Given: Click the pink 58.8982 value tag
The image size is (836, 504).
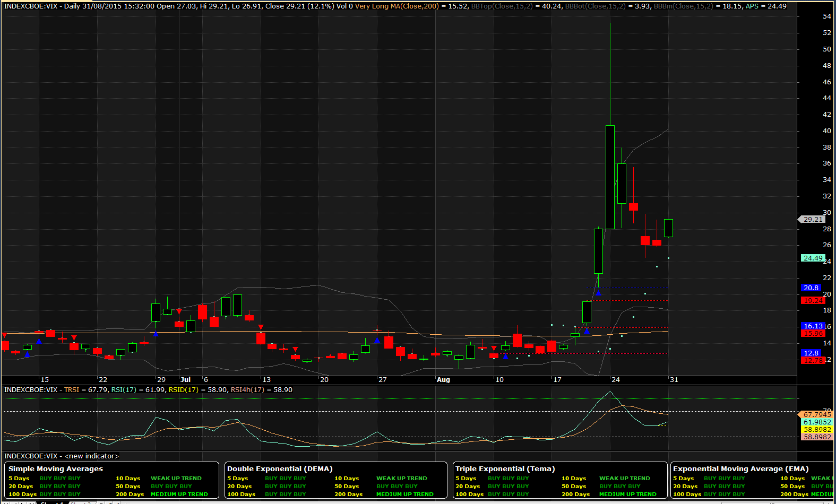Looking at the screenshot, I should [817, 437].
